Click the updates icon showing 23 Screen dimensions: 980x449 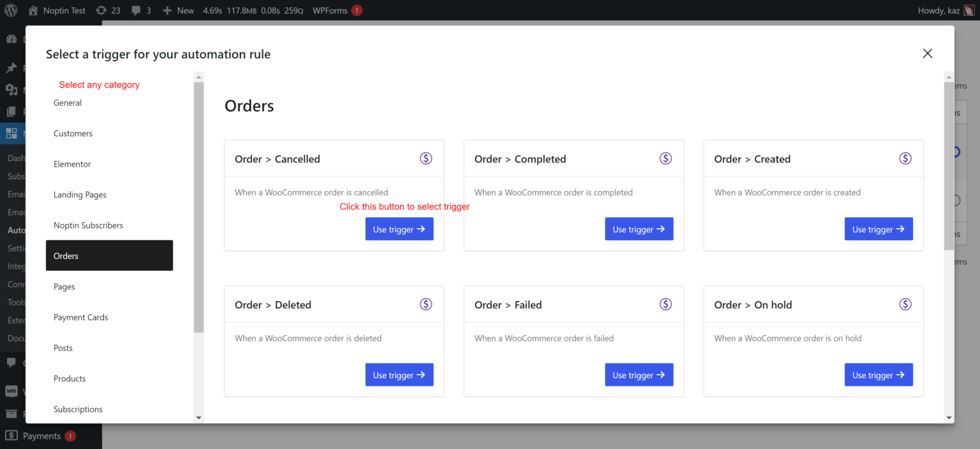pos(108,10)
